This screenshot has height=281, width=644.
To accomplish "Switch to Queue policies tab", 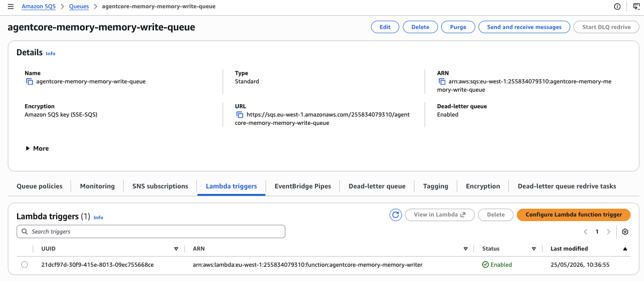I will 40,186.
